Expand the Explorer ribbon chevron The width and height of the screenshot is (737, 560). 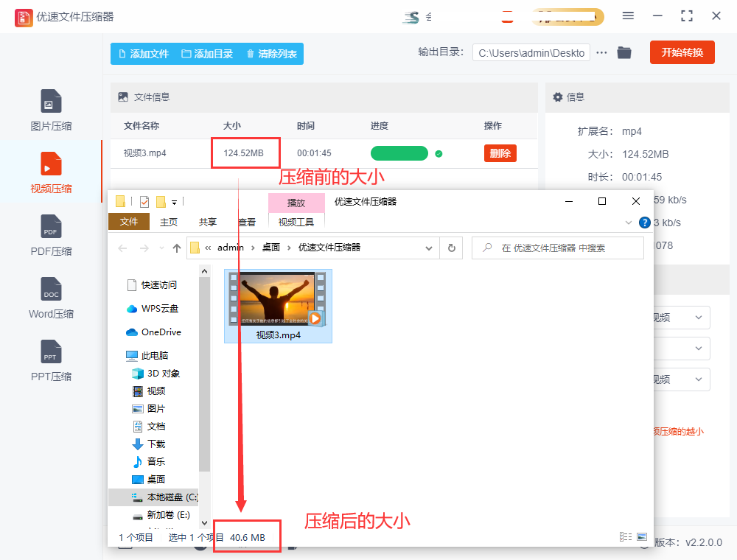click(629, 222)
